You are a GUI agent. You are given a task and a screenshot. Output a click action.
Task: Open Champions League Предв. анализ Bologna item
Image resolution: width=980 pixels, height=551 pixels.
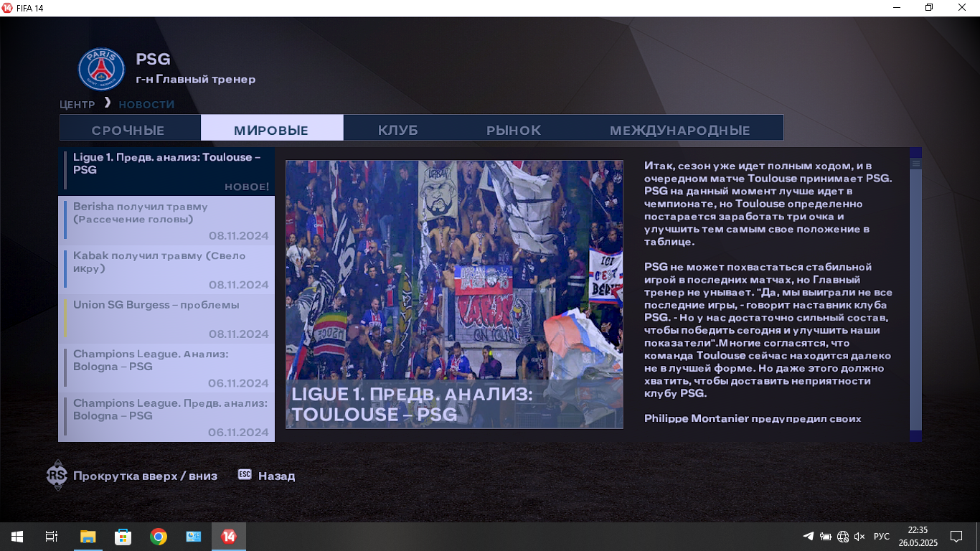coord(166,418)
